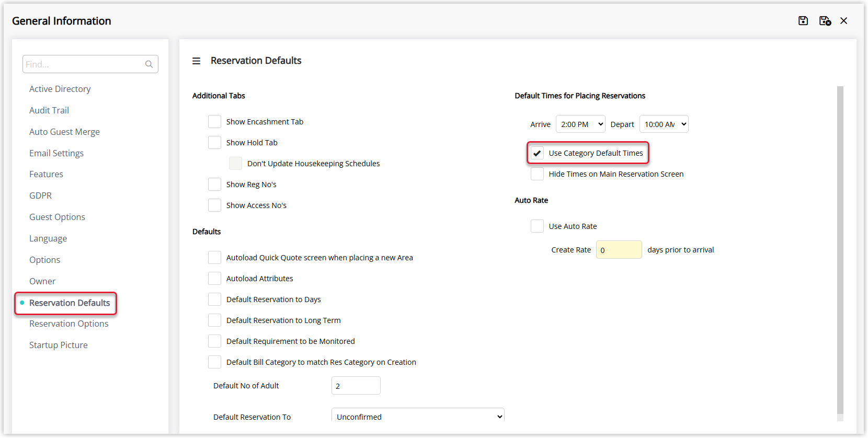Screen dimensions: 868x438
Task: Select Reservation Defaults in sidebar
Action: tap(70, 303)
